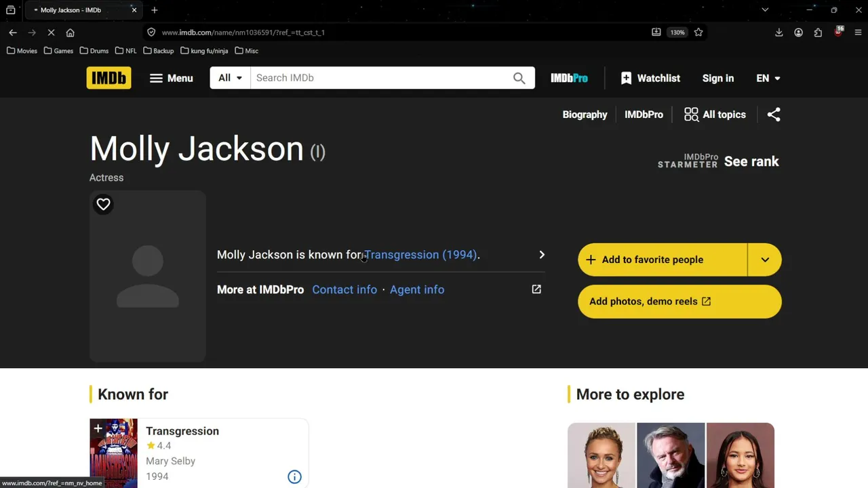Click the share icon
The height and width of the screenshot is (488, 868).
(774, 115)
